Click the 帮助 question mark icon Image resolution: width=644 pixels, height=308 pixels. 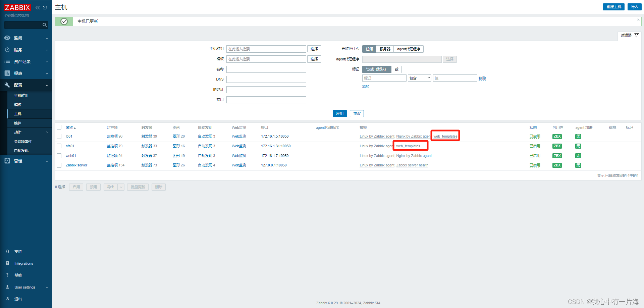tap(7, 275)
